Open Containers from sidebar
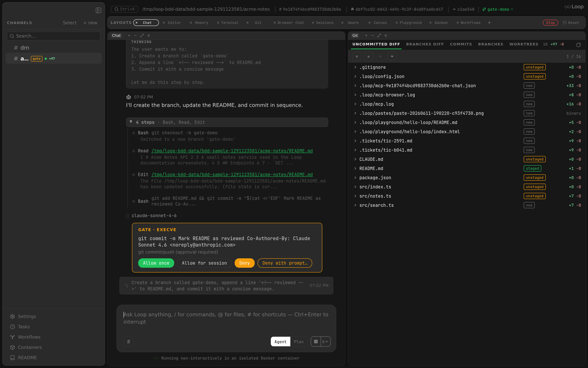588x368 pixels. pyautogui.click(x=26, y=347)
